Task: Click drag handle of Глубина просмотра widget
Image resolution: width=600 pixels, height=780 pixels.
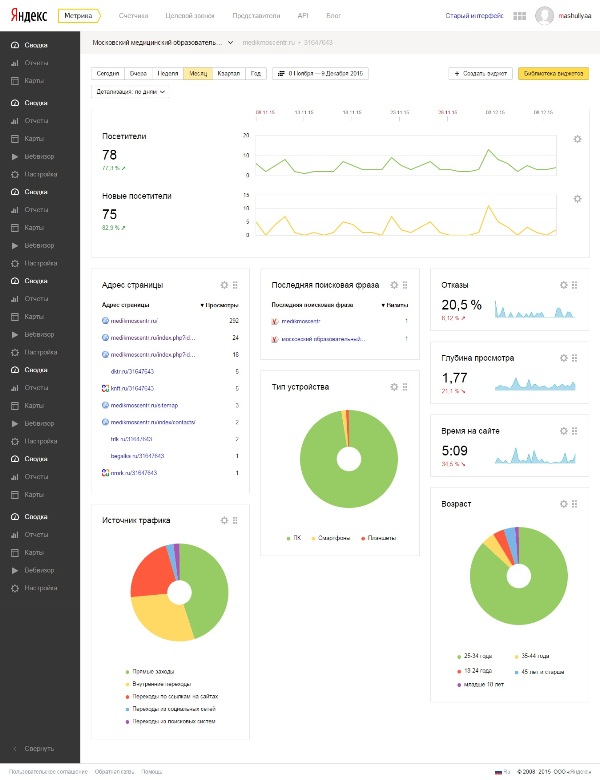Action: click(x=574, y=358)
